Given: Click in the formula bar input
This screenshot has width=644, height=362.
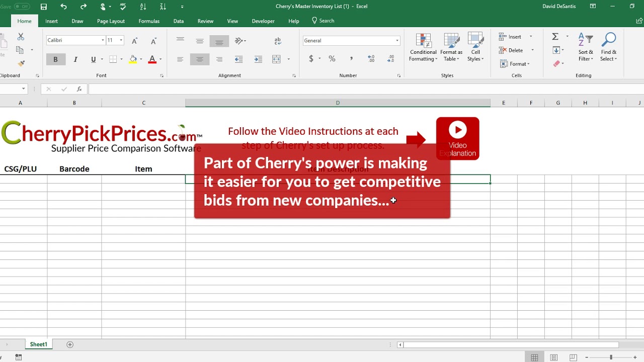Looking at the screenshot, I should point(365,89).
